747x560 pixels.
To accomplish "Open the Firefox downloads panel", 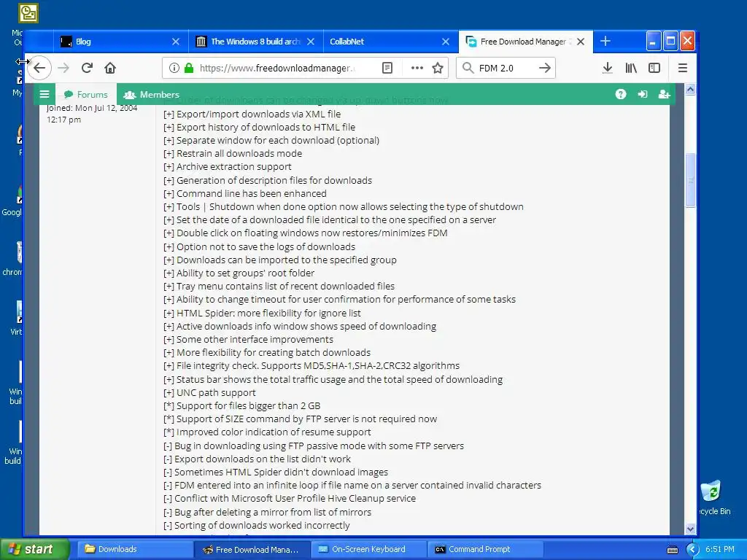I will point(608,68).
